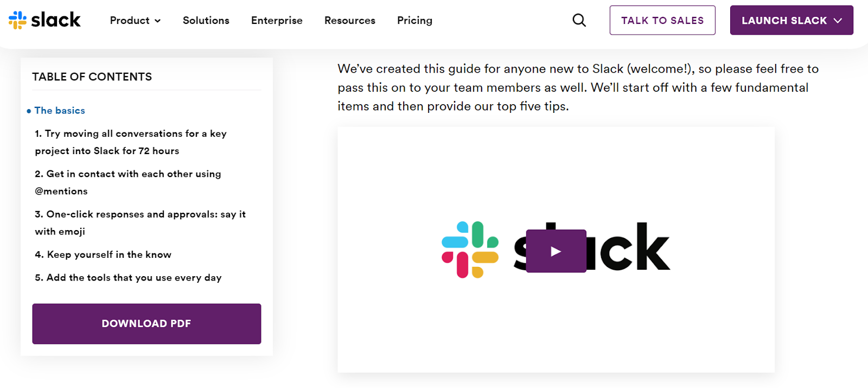Click the Talk to Sales button
The image size is (868, 388).
(x=662, y=20)
